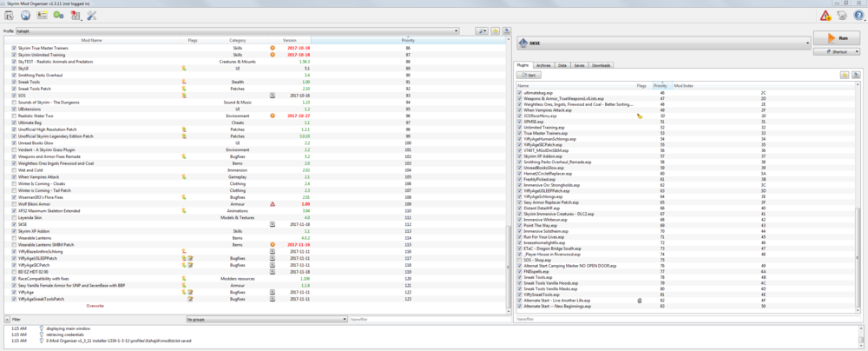Open the Modify Executables gears icon
Viewport: 868px width, 351px height.
pos(58,15)
